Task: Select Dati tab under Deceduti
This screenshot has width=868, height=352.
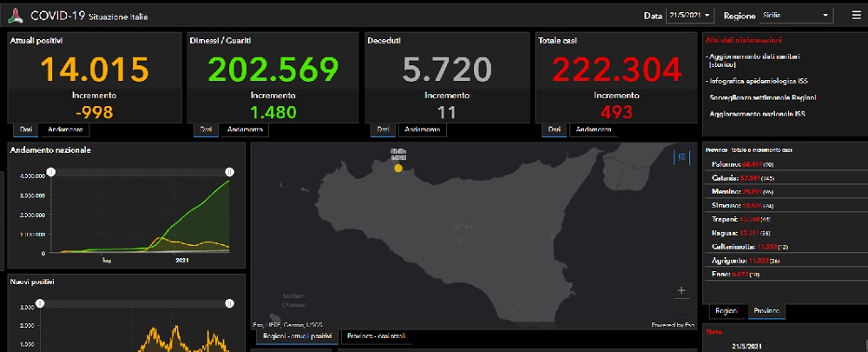Action: (382, 130)
